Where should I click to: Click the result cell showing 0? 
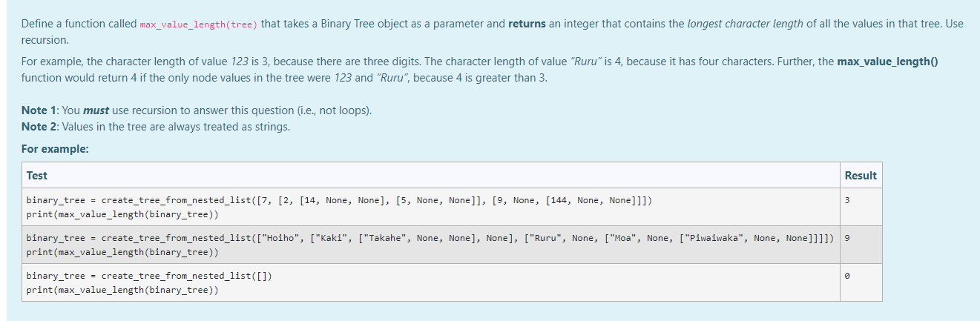point(861,282)
